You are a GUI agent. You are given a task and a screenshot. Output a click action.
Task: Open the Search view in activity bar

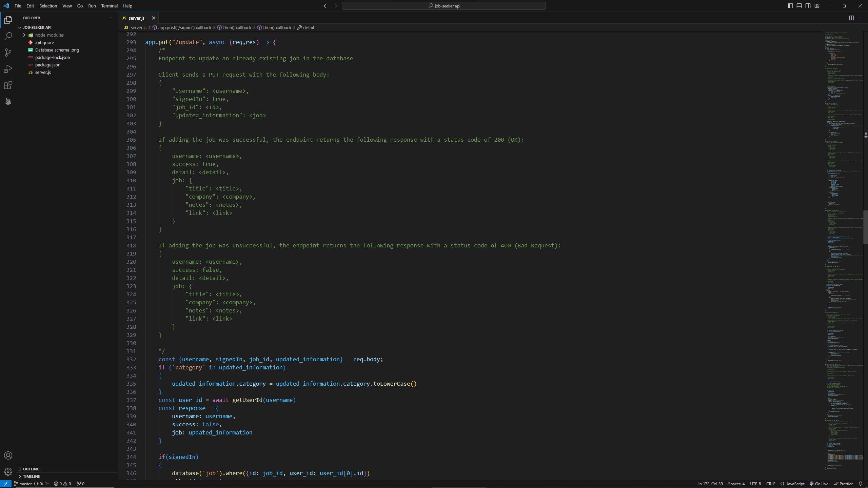tap(8, 36)
